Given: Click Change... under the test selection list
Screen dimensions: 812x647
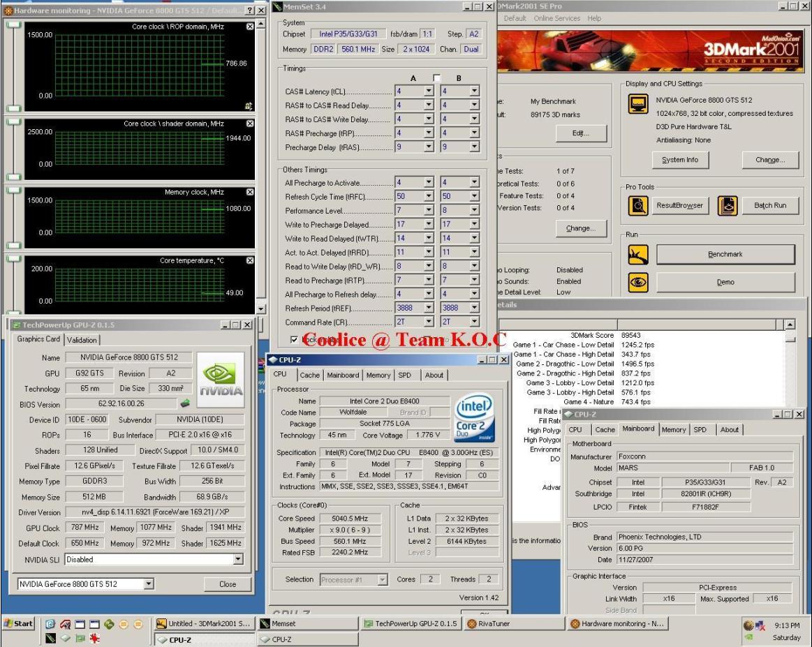Looking at the screenshot, I should (x=580, y=228).
